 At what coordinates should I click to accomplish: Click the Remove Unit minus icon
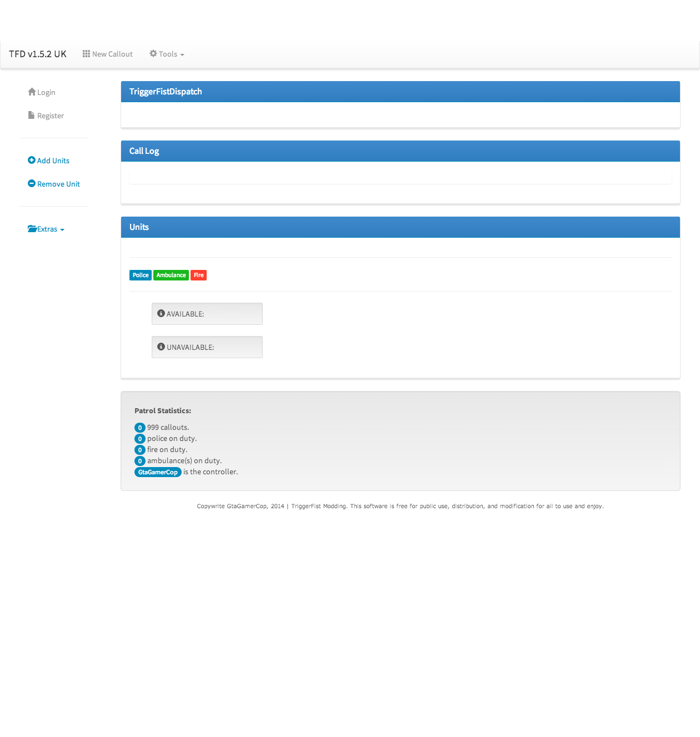[x=32, y=183]
